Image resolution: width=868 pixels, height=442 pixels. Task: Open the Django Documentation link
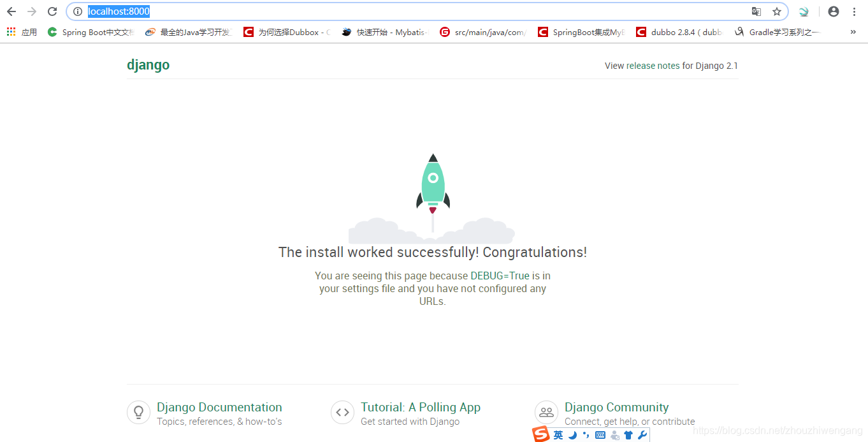pos(219,407)
